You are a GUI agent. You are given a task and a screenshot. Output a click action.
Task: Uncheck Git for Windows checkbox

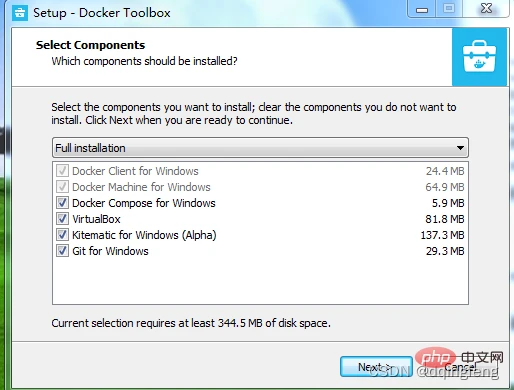coord(62,251)
